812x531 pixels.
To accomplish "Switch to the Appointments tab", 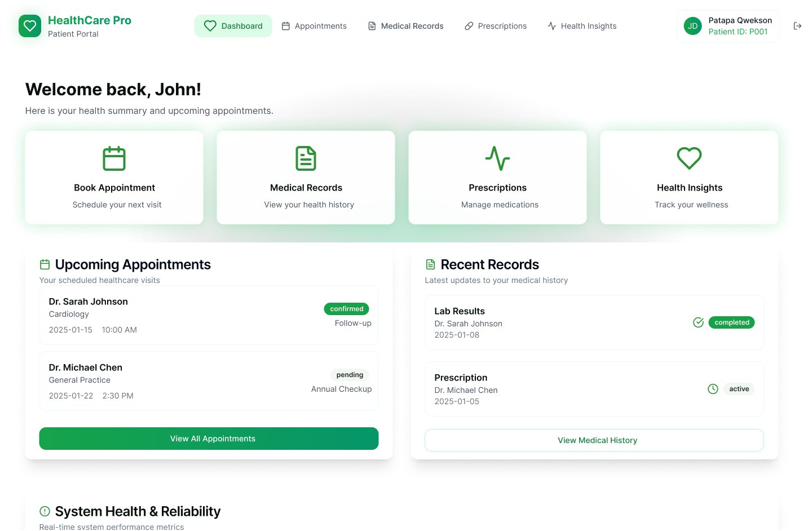I will (314, 26).
